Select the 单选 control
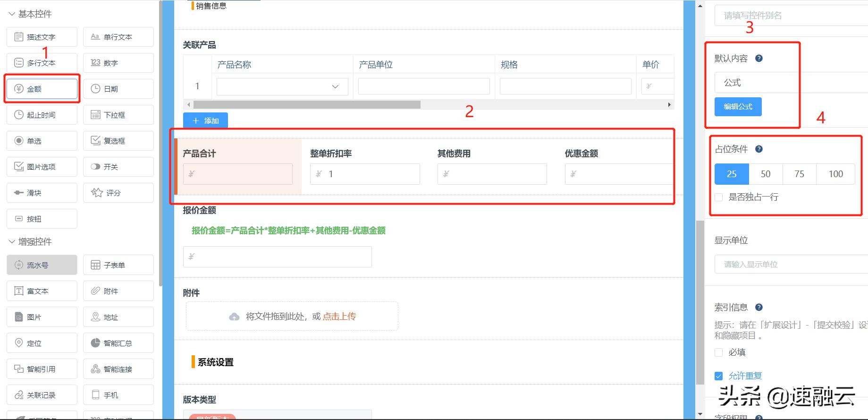This screenshot has height=420, width=868. click(x=42, y=141)
